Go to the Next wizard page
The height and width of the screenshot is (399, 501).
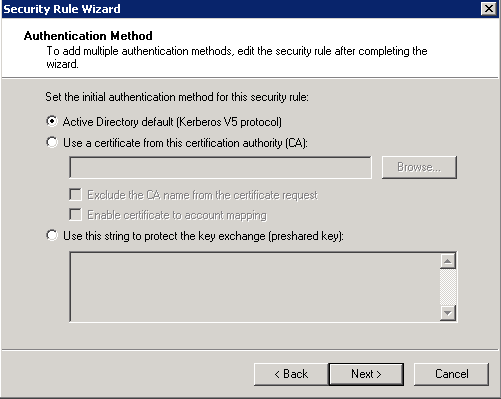(366, 374)
